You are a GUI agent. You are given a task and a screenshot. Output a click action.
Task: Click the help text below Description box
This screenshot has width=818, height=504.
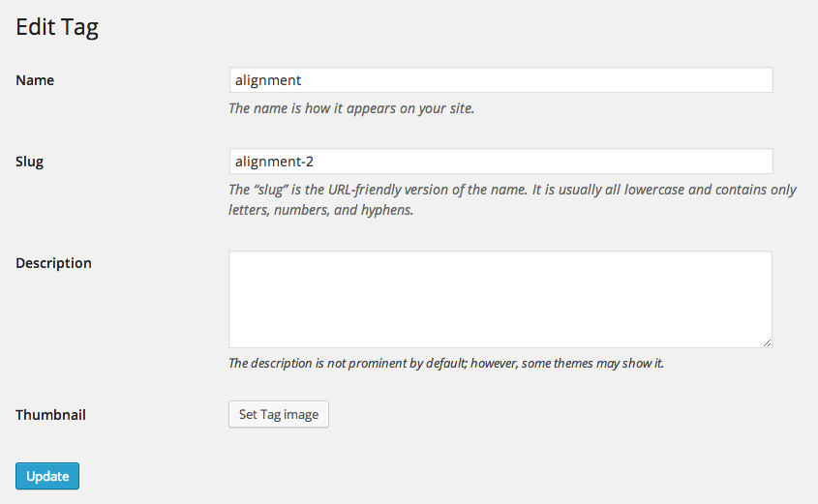coord(446,364)
